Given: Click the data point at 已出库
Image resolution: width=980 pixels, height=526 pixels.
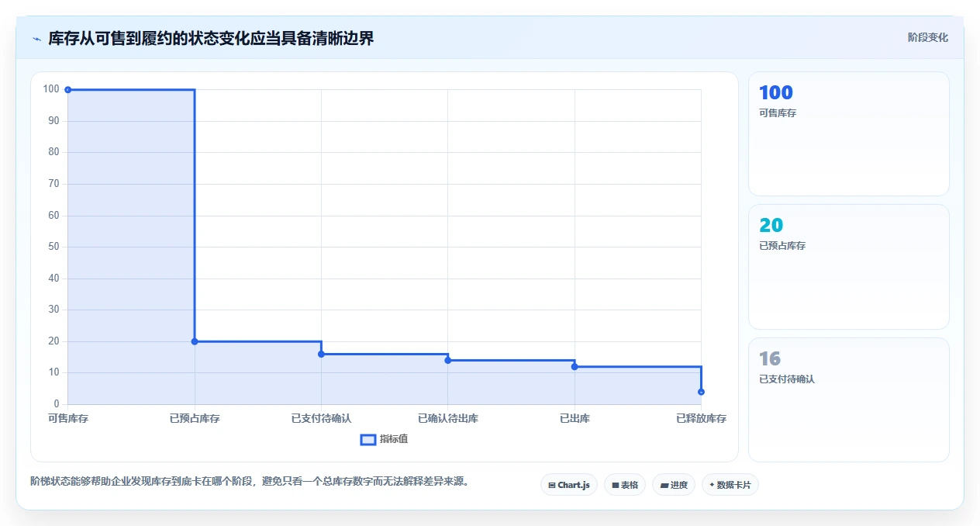Looking at the screenshot, I should (x=575, y=366).
